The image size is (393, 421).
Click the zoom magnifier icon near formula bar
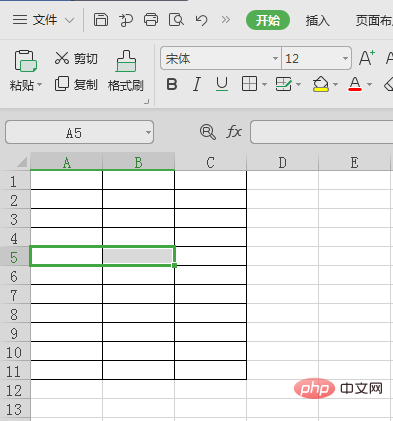point(208,132)
